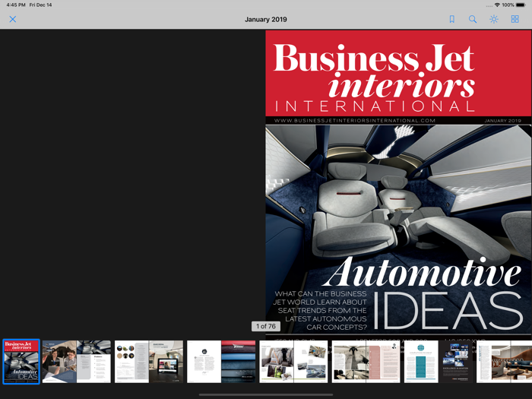The height and width of the screenshot is (399, 532).
Task: Open the thumbnail with teal globe page
Action: (421, 362)
